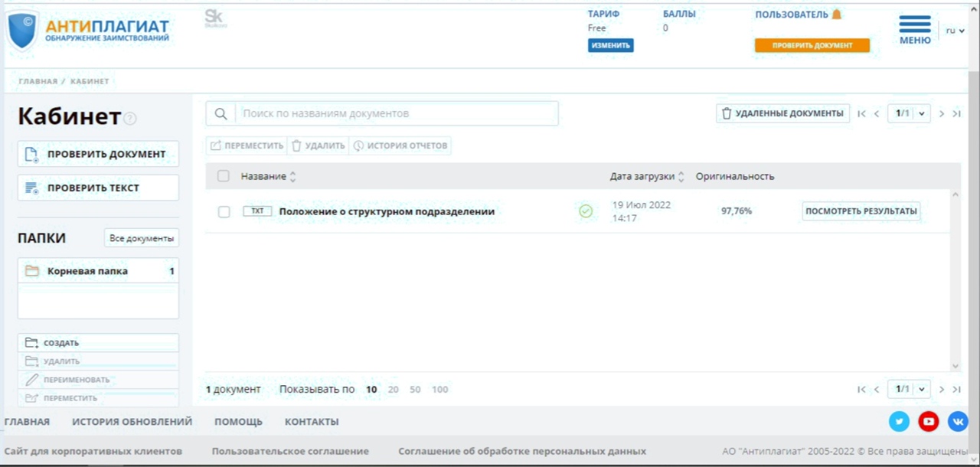Open document Положение о структурном подразделении
This screenshot has height=467, width=980.
point(387,211)
